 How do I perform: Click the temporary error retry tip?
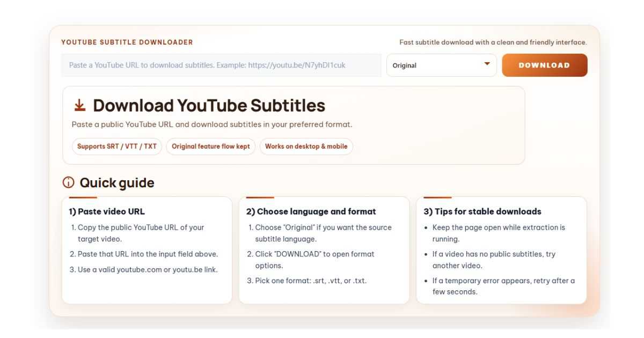pyautogui.click(x=503, y=286)
